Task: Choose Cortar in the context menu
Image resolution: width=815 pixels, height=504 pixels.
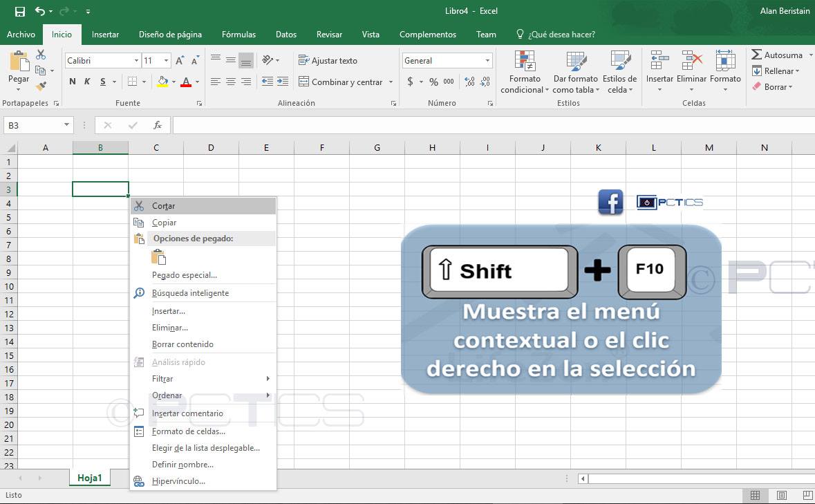Action: (203, 206)
